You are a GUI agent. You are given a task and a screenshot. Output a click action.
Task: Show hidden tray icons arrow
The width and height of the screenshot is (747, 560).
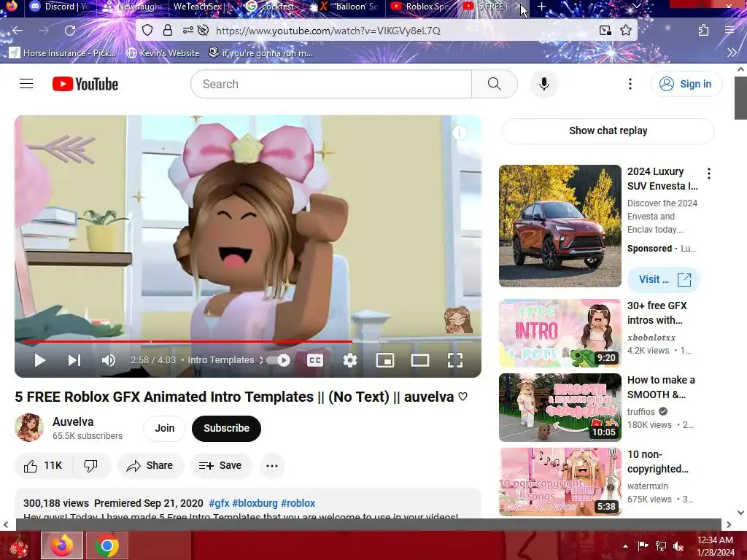click(625, 546)
